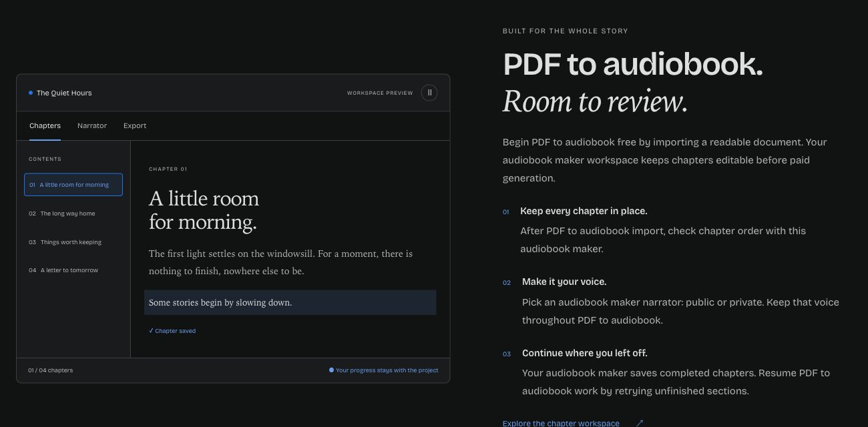This screenshot has width=868, height=427.
Task: Click the project title The Quiet Hours
Action: (x=64, y=93)
